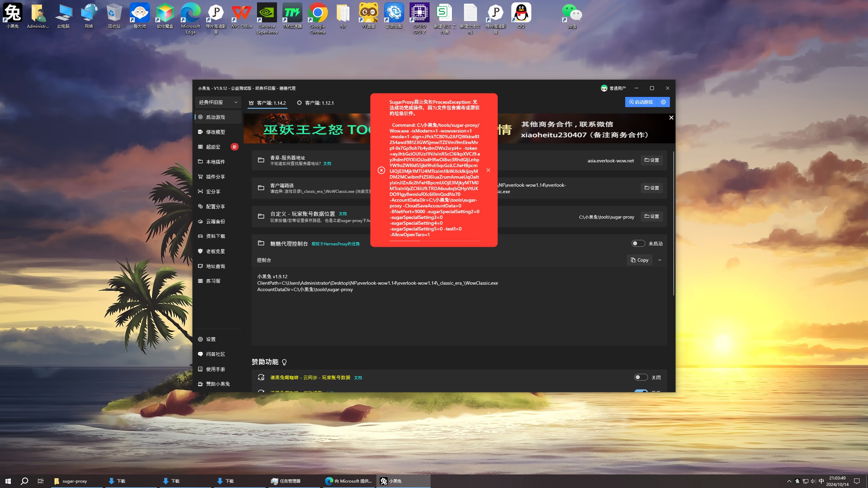The image size is (868, 488).
Task: Collapse the 控制台 panel chevron
Action: [x=660, y=260]
